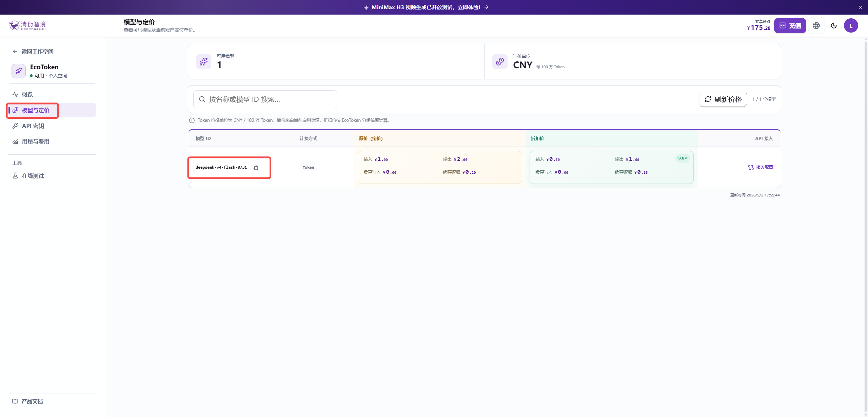Click the info icon beside Token price note
868x417 pixels.
click(x=192, y=120)
